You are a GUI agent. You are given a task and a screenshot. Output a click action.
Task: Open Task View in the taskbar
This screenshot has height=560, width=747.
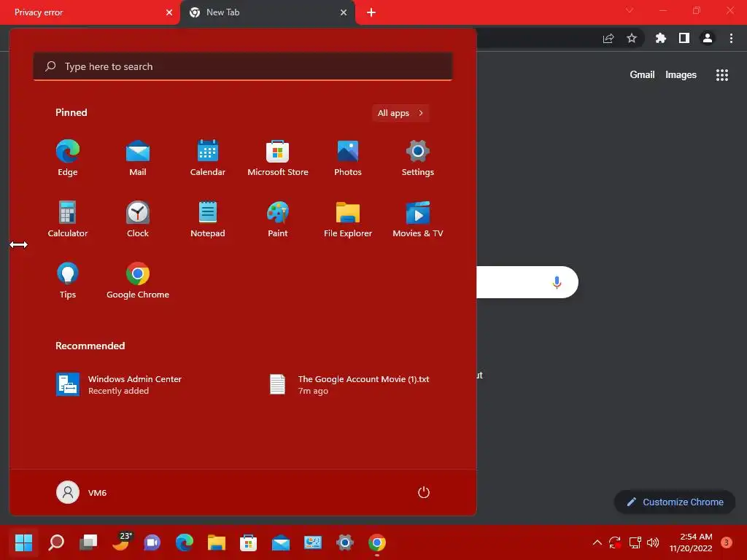(x=88, y=542)
